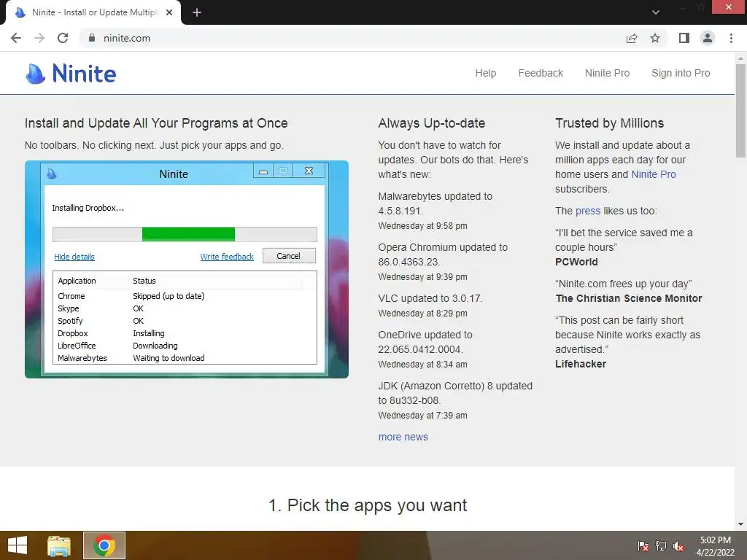Click the JDK (Amazon Corretto) 8 updated text
This screenshot has height=560, width=747.
(x=455, y=393)
